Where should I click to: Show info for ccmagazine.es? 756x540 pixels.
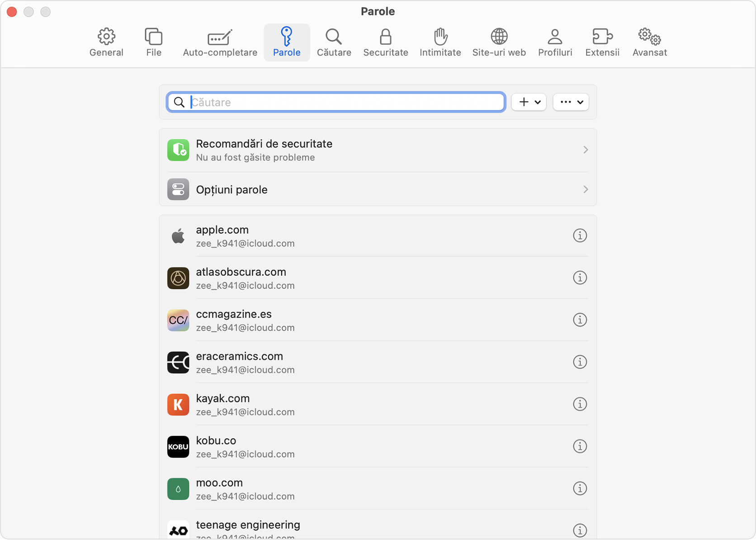click(580, 320)
